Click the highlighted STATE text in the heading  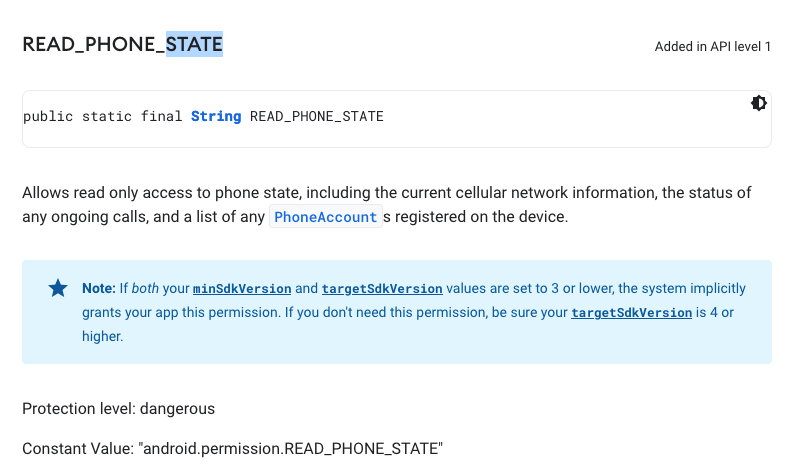tap(194, 45)
